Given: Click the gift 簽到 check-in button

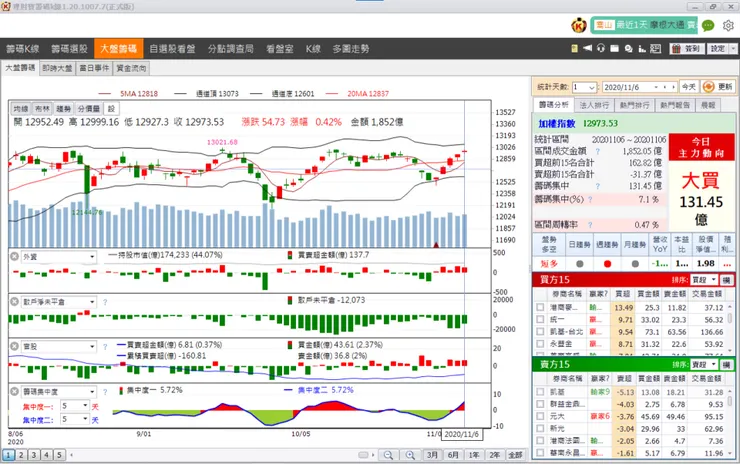Looking at the screenshot, I should tap(687, 49).
